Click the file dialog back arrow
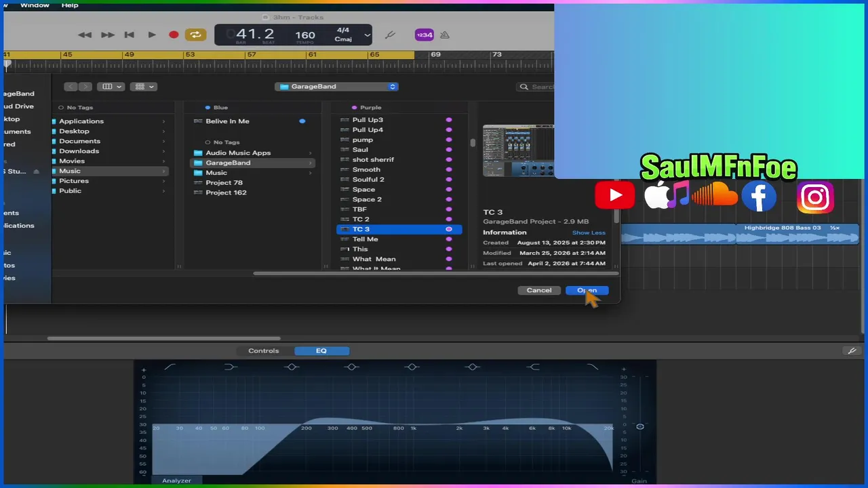 coord(71,87)
